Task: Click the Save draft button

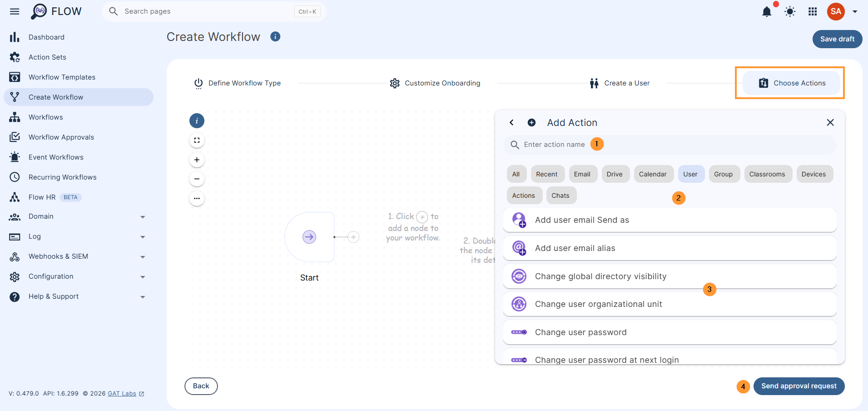Action: [838, 39]
